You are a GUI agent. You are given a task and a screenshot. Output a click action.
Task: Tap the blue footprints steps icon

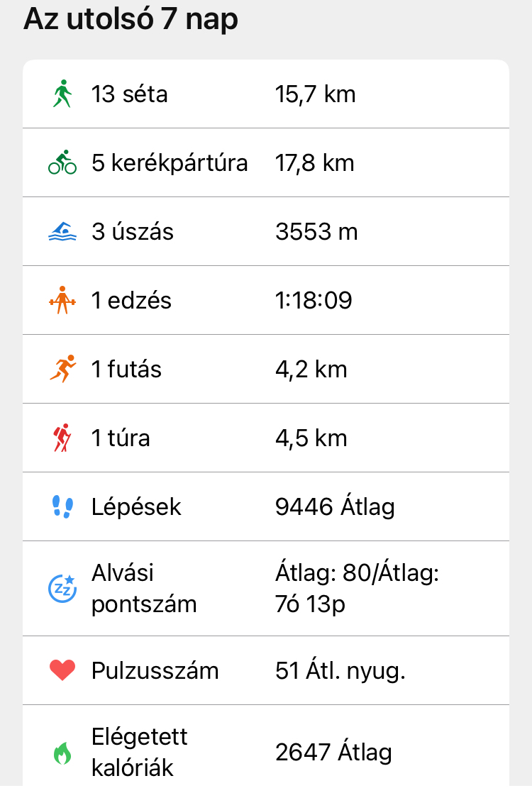[62, 506]
